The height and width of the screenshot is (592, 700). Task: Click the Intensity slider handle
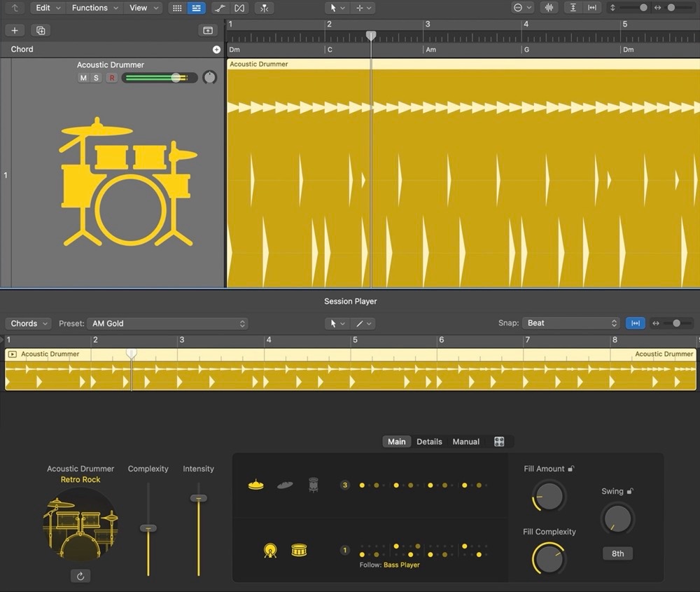click(x=199, y=498)
